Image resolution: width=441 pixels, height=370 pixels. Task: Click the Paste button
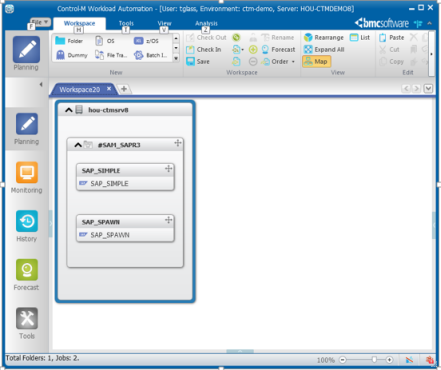coord(391,37)
